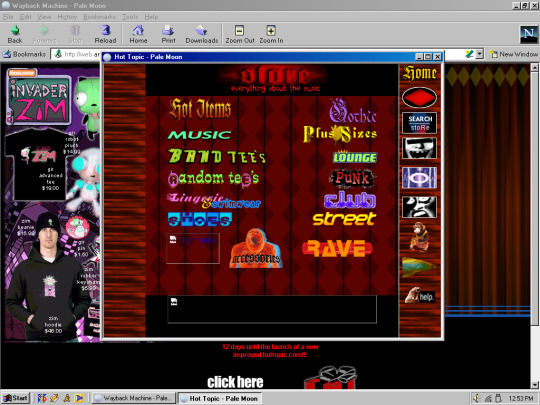Screen dimensions: 540x405
Task: Click the Reload toolbar button
Action: pos(105,34)
